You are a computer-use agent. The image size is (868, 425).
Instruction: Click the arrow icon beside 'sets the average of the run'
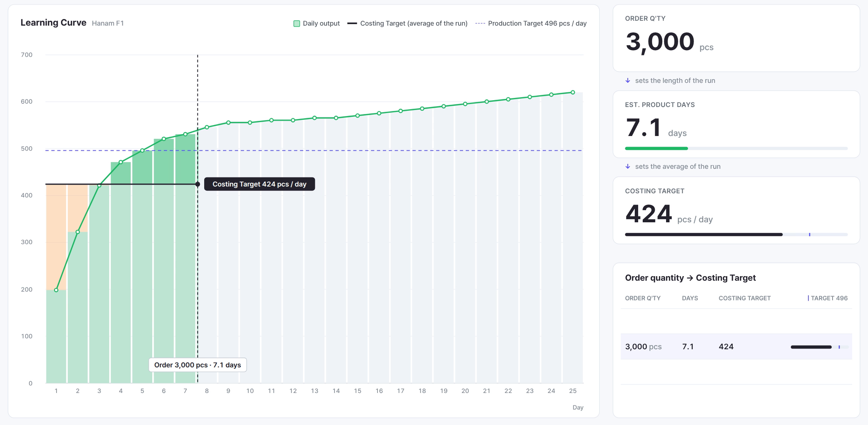click(628, 166)
